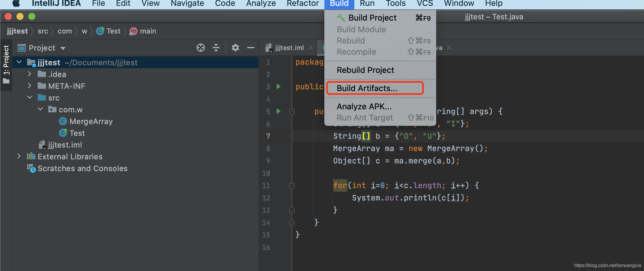The width and height of the screenshot is (644, 271).
Task: Select Analyze APK... menu item
Action: (380, 106)
